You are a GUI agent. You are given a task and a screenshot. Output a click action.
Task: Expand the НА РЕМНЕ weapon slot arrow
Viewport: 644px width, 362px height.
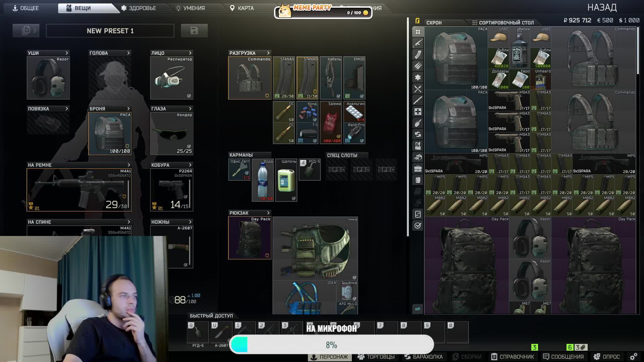pyautogui.click(x=128, y=165)
